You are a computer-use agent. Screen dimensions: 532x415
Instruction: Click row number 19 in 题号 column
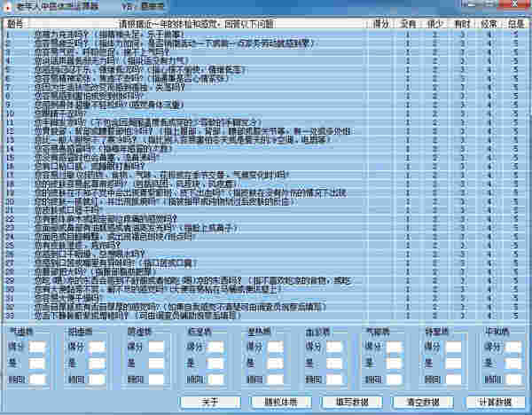(x=10, y=192)
